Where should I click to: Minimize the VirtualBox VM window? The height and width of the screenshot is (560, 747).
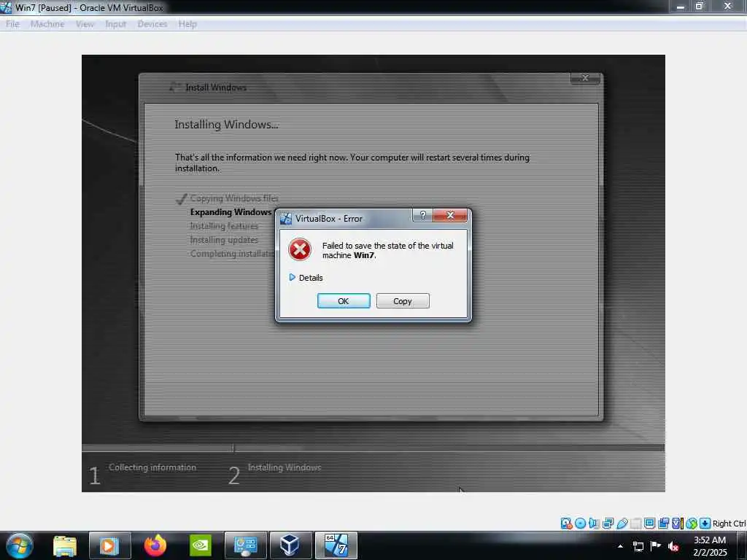click(x=681, y=7)
